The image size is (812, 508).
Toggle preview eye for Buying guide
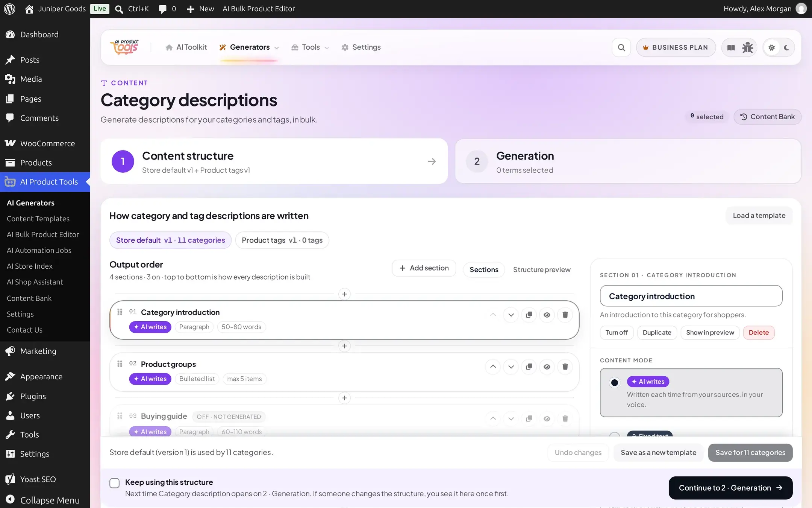[547, 419]
